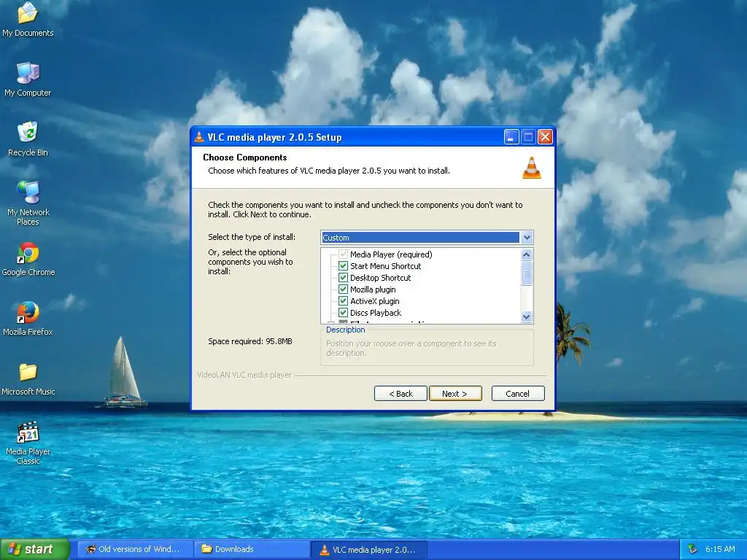Click the system tray network icon

[x=693, y=549]
